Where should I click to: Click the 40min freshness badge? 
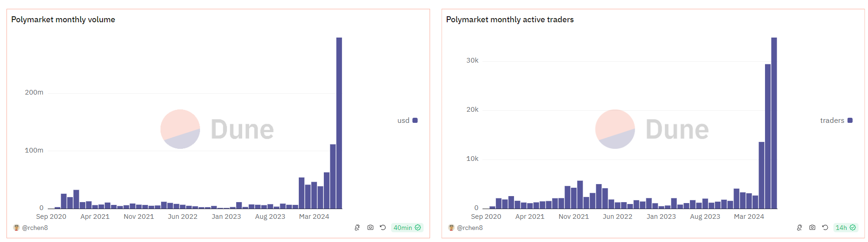[x=407, y=228]
